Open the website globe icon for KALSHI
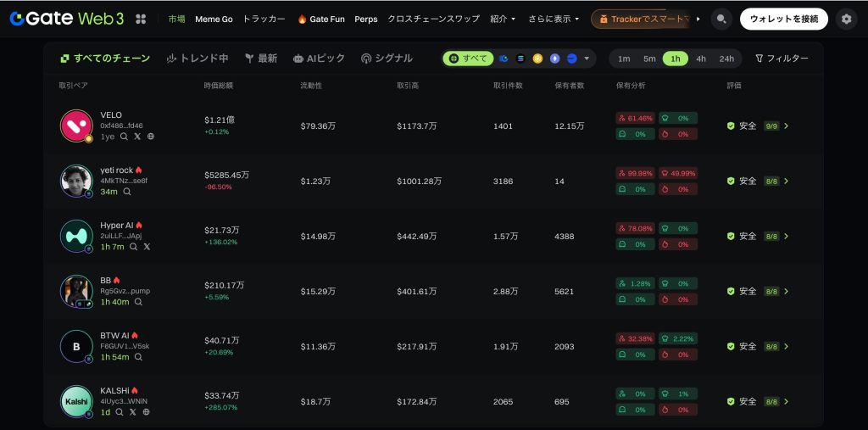Image resolution: width=868 pixels, height=430 pixels. coord(146,411)
